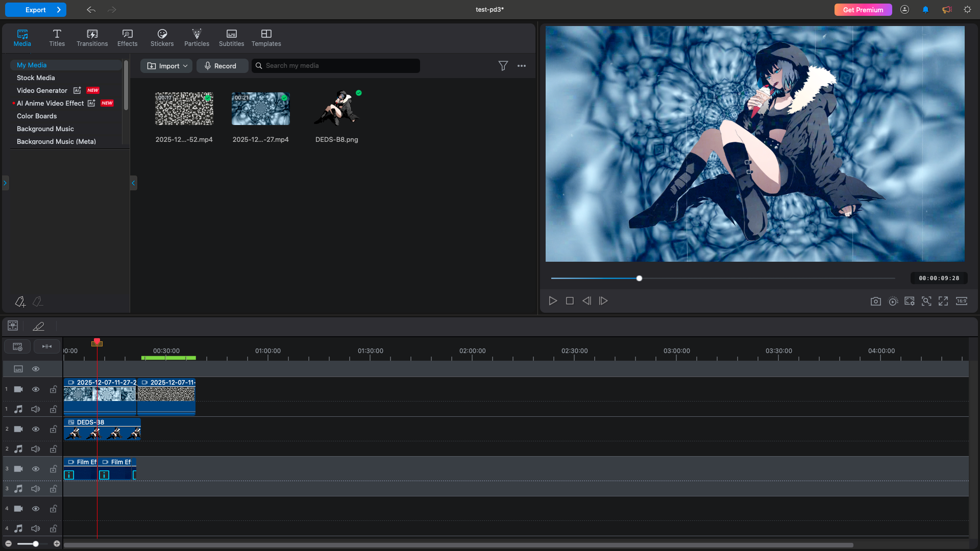Take a snapshot with the camera icon

(875, 302)
